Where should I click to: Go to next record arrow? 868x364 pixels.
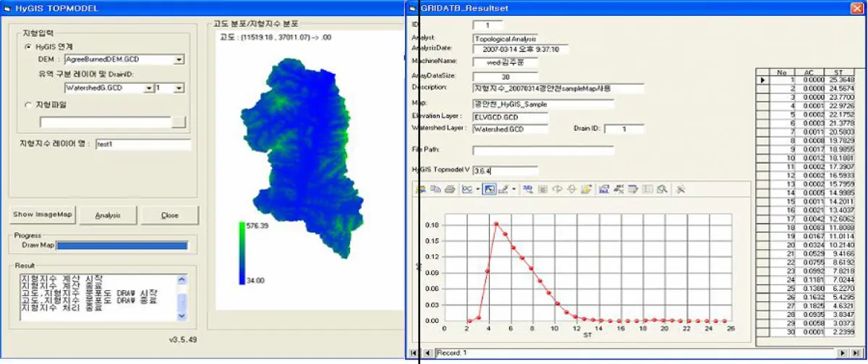(843, 352)
